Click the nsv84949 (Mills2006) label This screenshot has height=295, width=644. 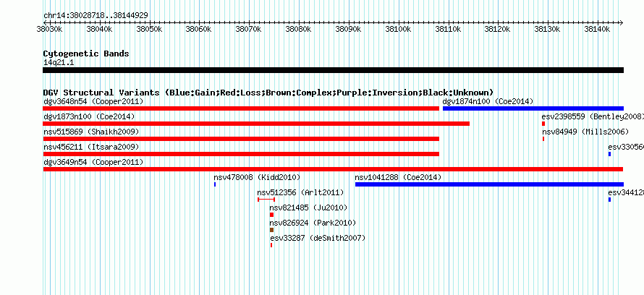[x=585, y=132]
